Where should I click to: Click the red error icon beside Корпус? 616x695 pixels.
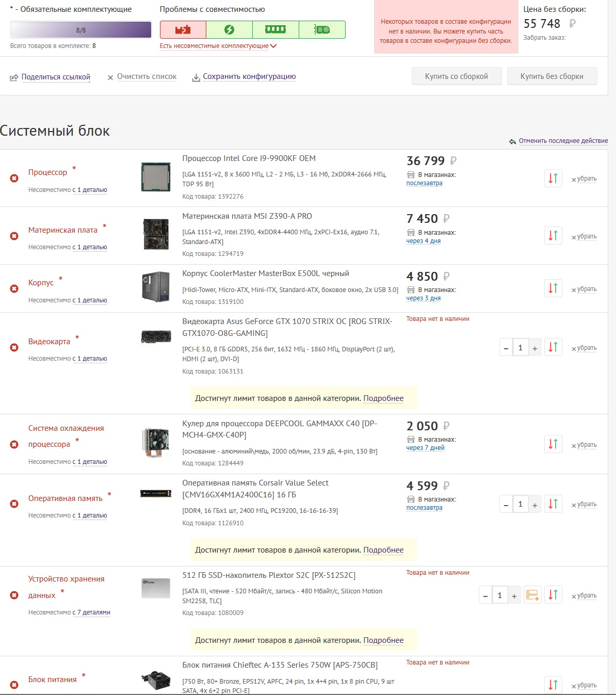(14, 288)
